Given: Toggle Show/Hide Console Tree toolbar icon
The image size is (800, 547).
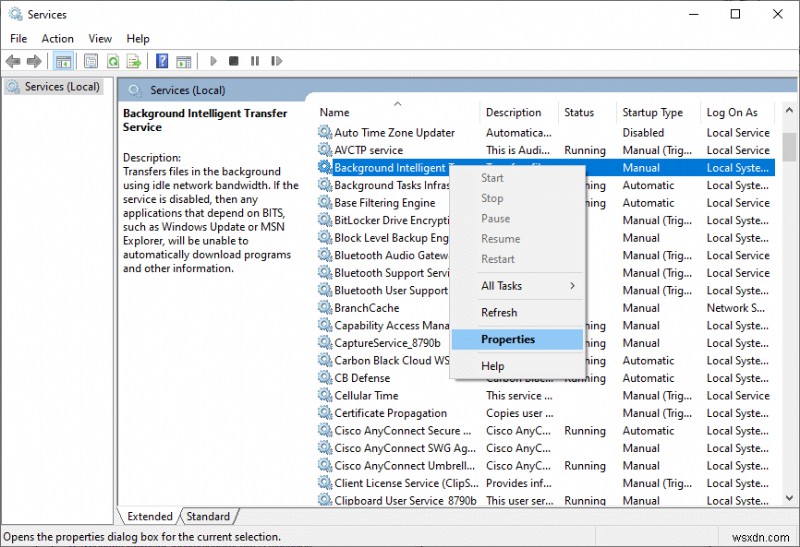Looking at the screenshot, I should click(63, 61).
